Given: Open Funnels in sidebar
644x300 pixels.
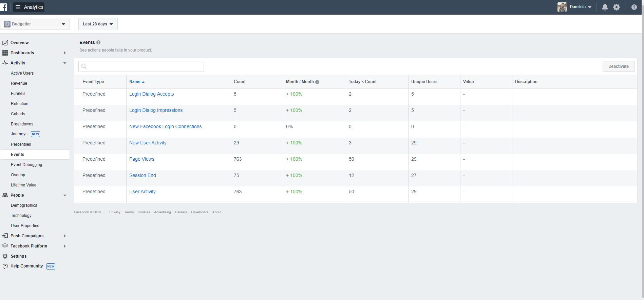Looking at the screenshot, I should [x=18, y=94].
